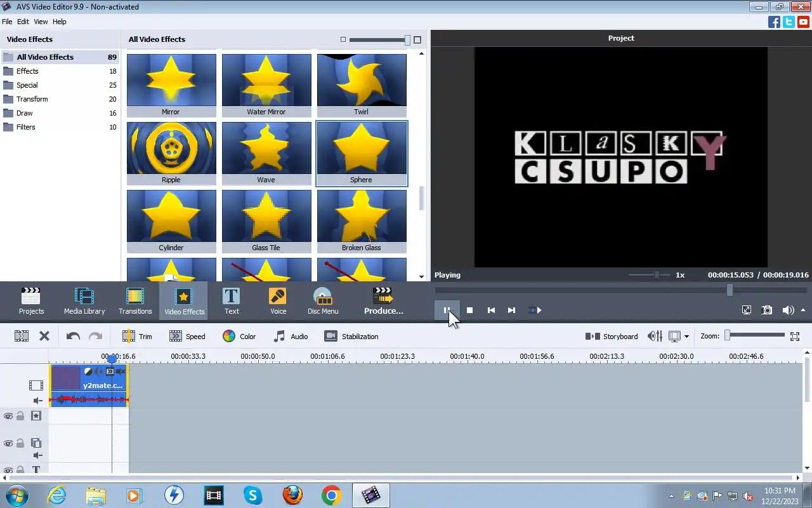Open the Speed settings
Viewport: 812px width, 508px height.
[x=187, y=337]
